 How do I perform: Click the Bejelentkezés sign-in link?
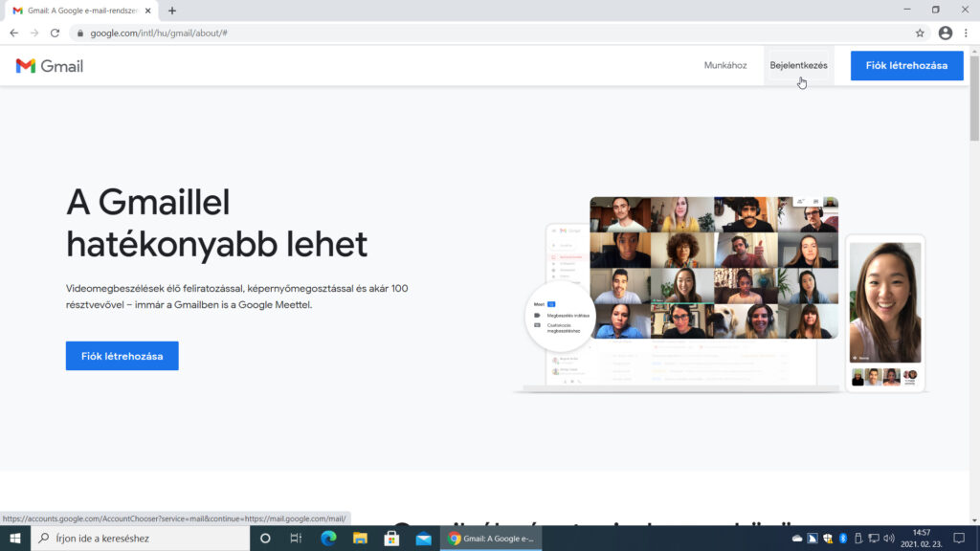[798, 66]
